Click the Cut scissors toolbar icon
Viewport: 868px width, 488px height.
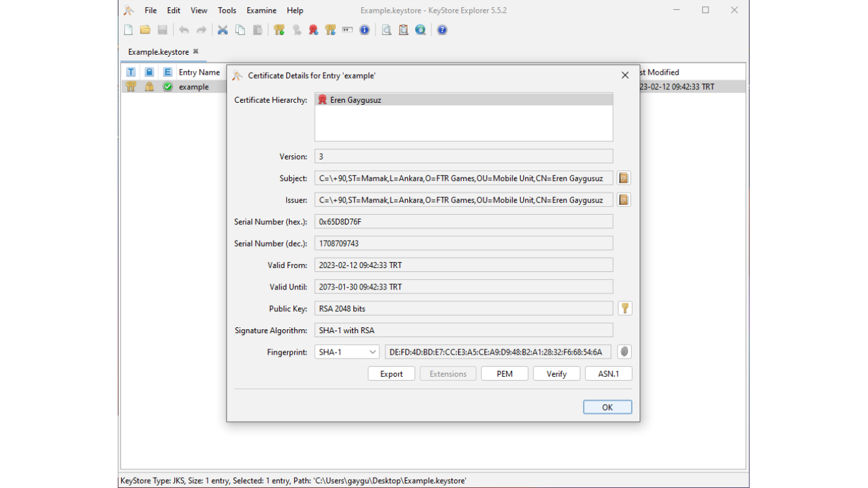point(223,30)
